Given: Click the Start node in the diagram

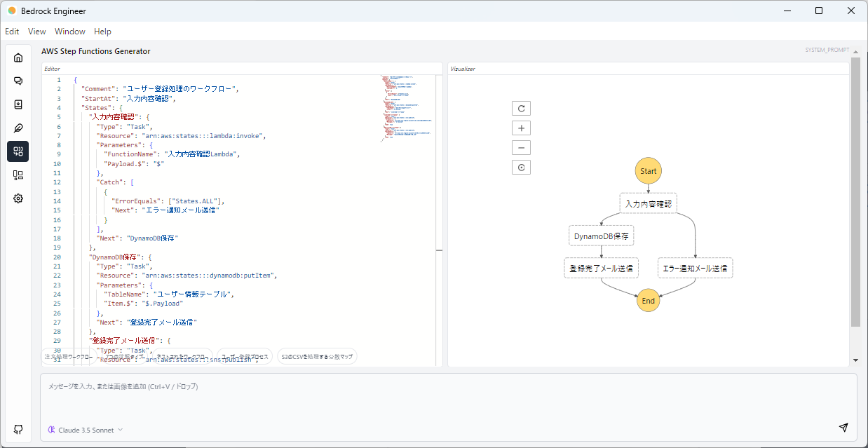Looking at the screenshot, I should [x=649, y=171].
